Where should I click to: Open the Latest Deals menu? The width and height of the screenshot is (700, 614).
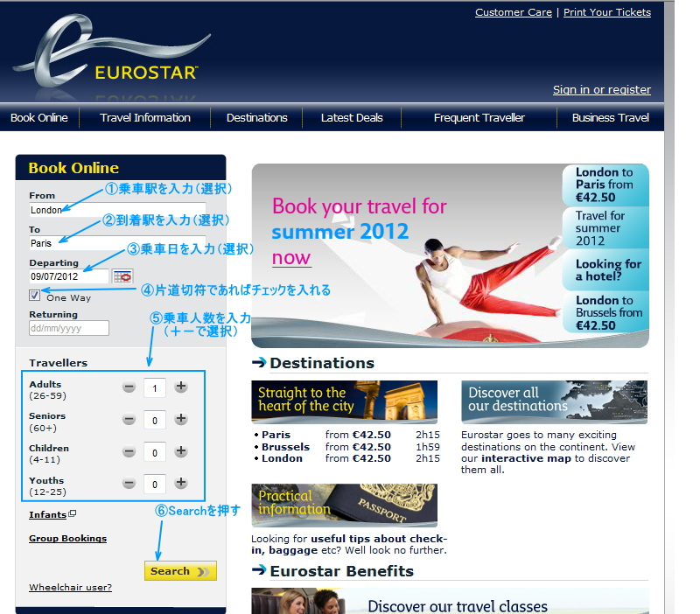pos(352,118)
